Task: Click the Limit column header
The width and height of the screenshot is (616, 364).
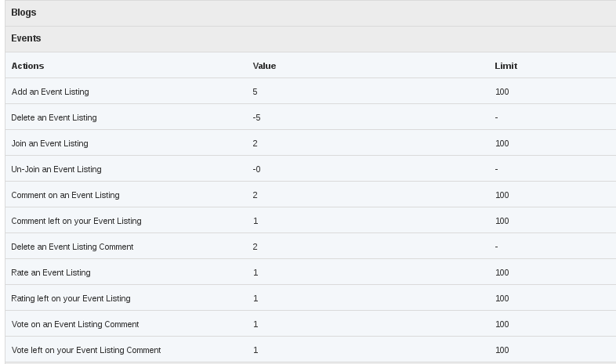Action: [505, 66]
